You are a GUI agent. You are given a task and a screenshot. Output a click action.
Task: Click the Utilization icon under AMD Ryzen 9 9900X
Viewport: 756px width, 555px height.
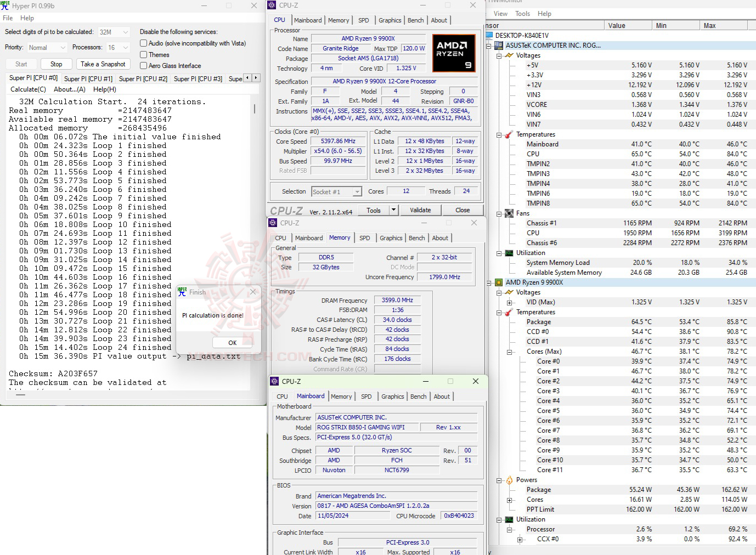point(509,519)
